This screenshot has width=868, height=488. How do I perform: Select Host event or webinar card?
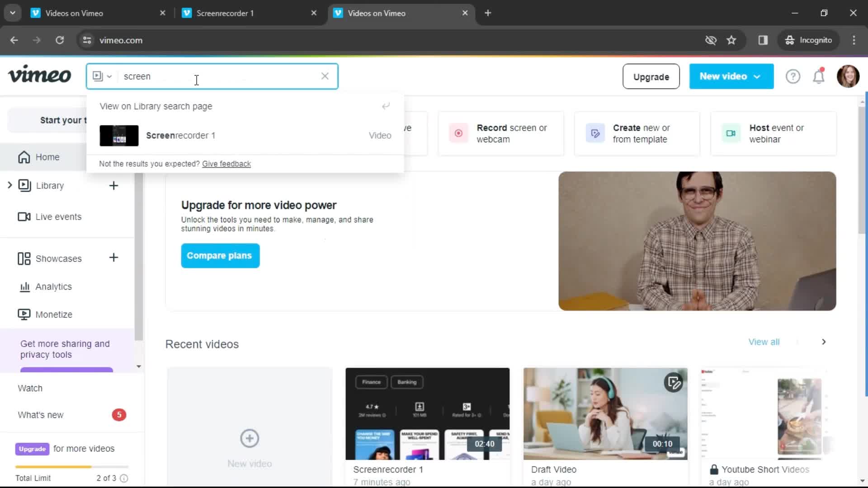(x=774, y=133)
